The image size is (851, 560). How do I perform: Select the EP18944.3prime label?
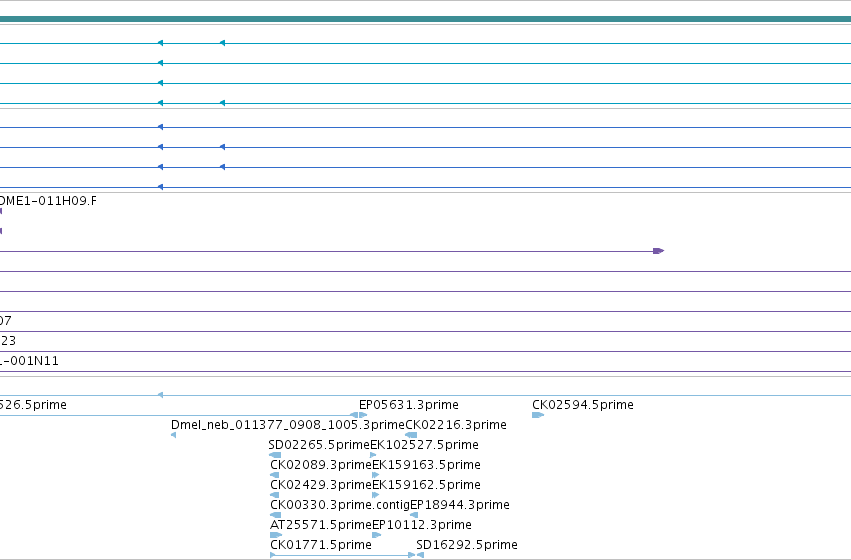click(460, 505)
